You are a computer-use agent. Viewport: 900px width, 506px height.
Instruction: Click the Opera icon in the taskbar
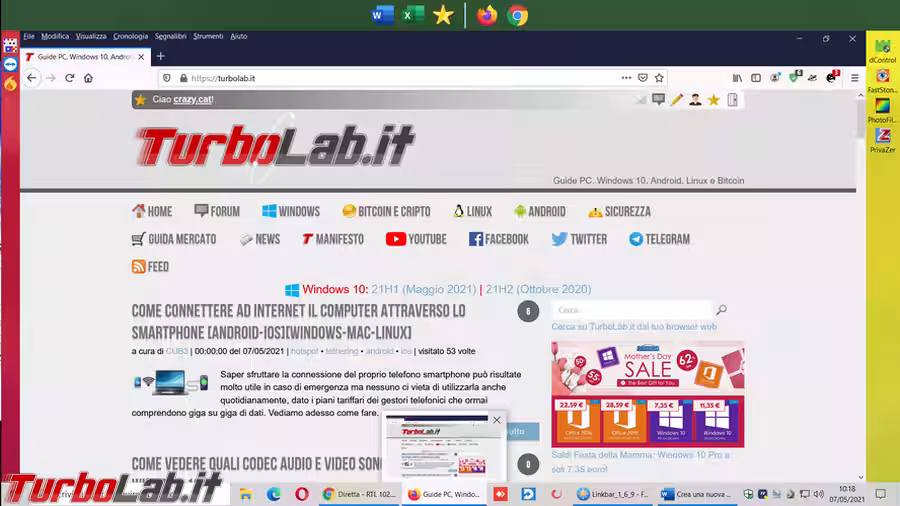pos(301,494)
